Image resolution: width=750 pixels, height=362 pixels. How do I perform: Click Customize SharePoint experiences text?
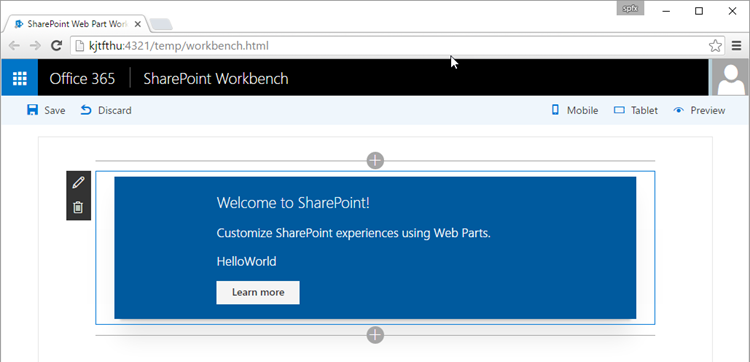353,233
